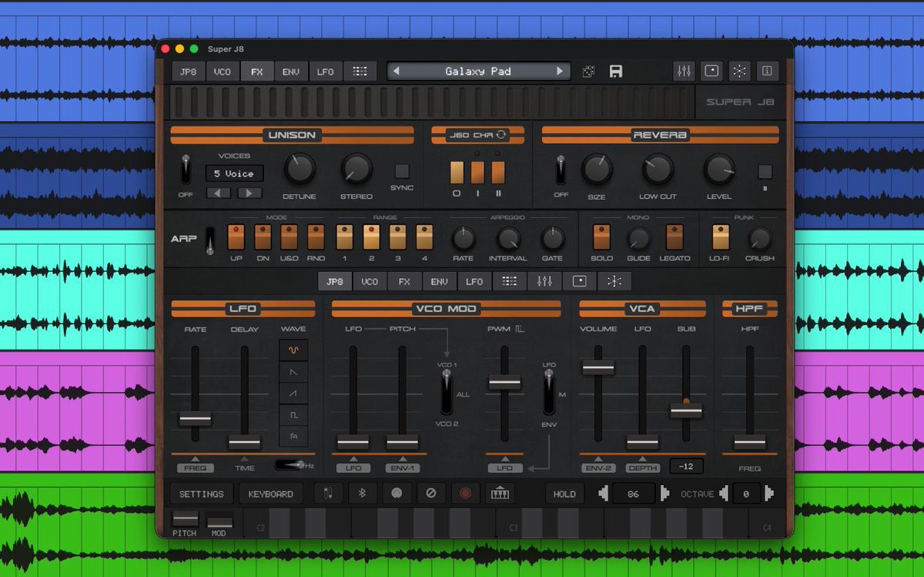Select the descending sawtooth LFO waveform
Image resolution: width=924 pixels, height=577 pixels.
tap(293, 372)
